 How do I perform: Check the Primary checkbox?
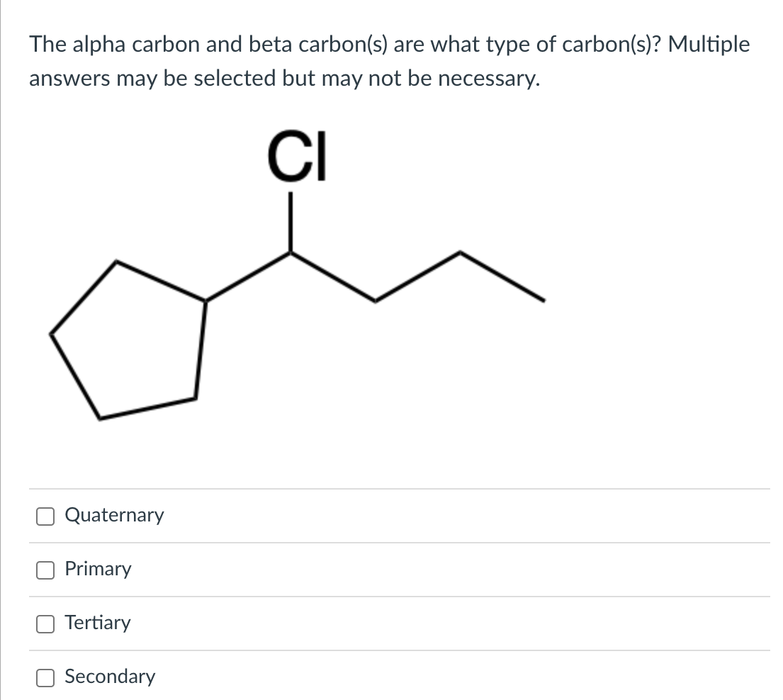(x=45, y=570)
